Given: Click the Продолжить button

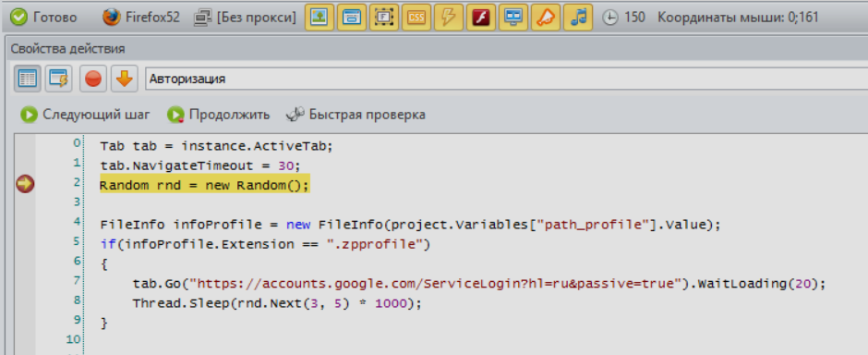Looking at the screenshot, I should coord(218,115).
